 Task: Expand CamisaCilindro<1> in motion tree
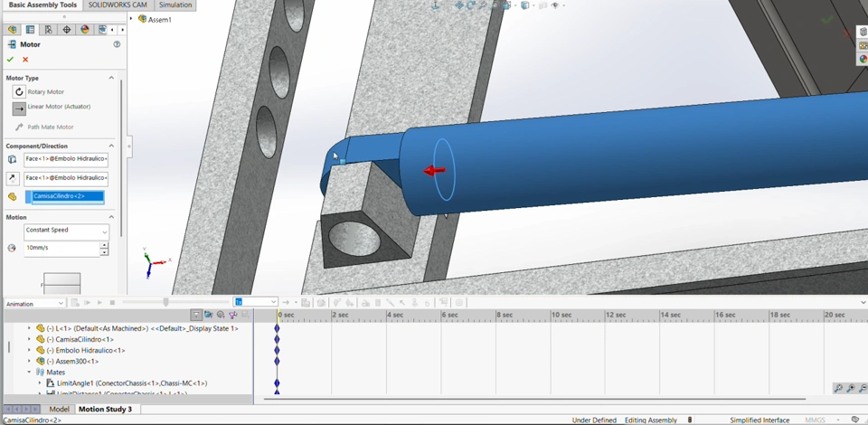(x=29, y=339)
